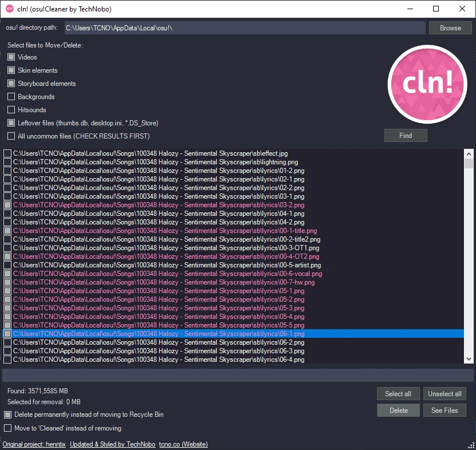Select the file path ending sb\lyrics\03-1.png
This screenshot has height=450, width=476.
(158, 196)
